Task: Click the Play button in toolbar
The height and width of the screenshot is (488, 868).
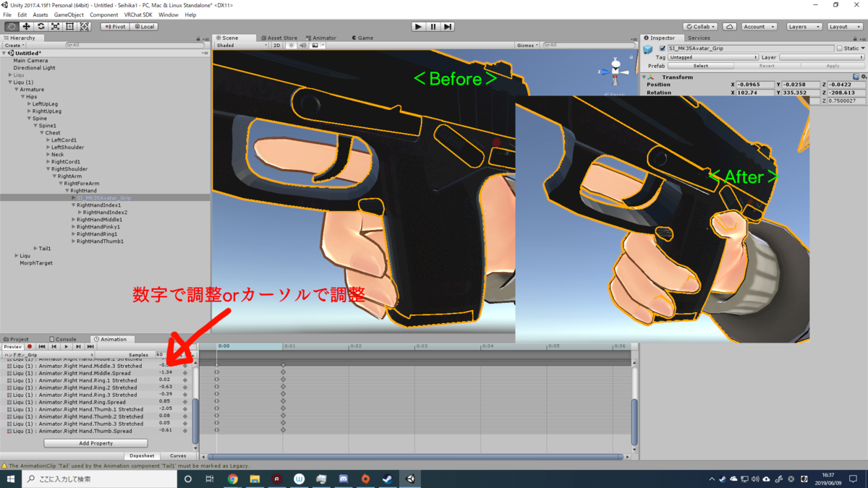Action: pyautogui.click(x=418, y=27)
